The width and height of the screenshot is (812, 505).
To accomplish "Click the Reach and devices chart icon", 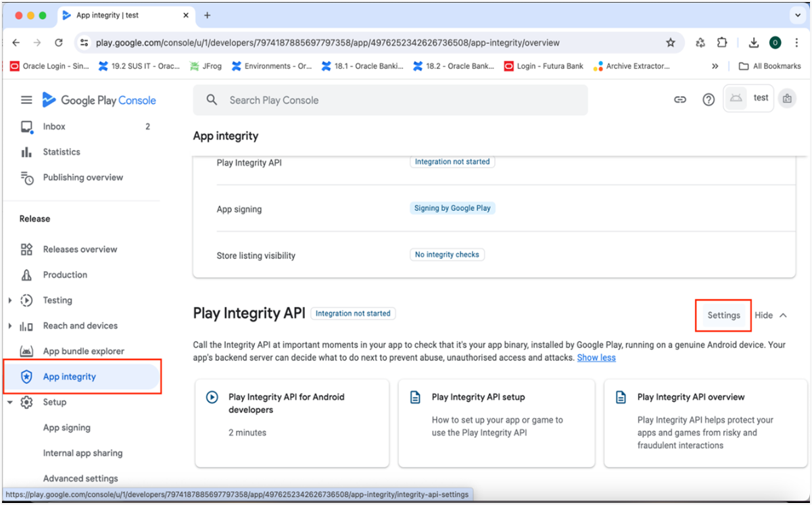I will click(26, 326).
